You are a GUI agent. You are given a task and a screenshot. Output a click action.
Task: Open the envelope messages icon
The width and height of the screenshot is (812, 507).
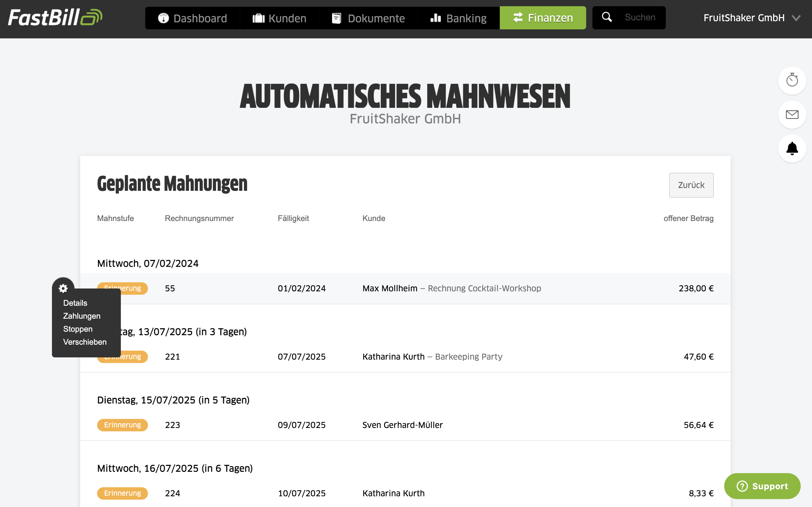point(792,115)
